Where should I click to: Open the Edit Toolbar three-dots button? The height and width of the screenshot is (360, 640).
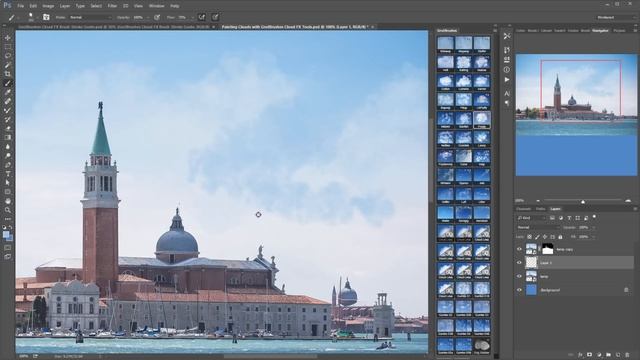pyautogui.click(x=8, y=219)
